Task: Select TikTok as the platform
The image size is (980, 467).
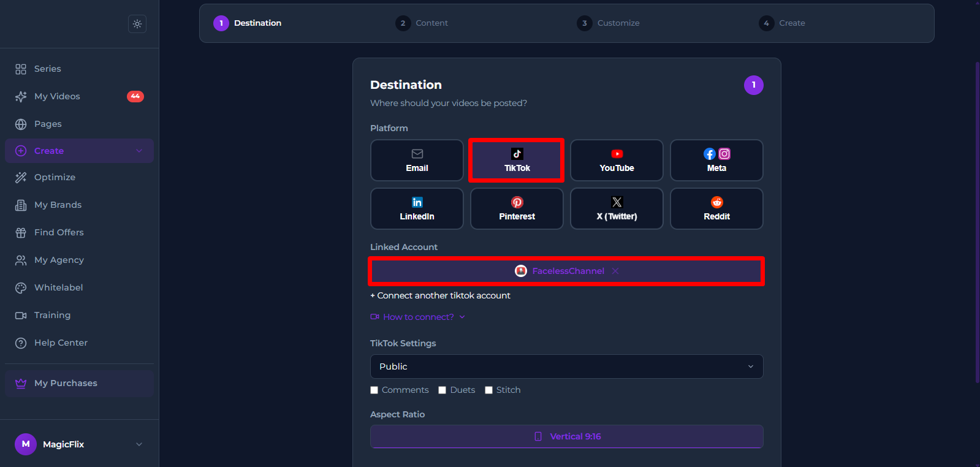Action: (517, 161)
